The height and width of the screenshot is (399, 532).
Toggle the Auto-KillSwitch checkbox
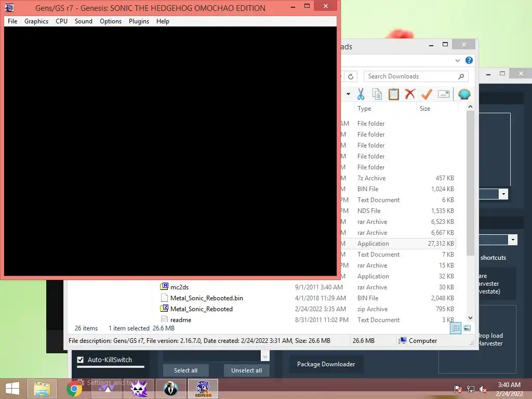(81, 360)
